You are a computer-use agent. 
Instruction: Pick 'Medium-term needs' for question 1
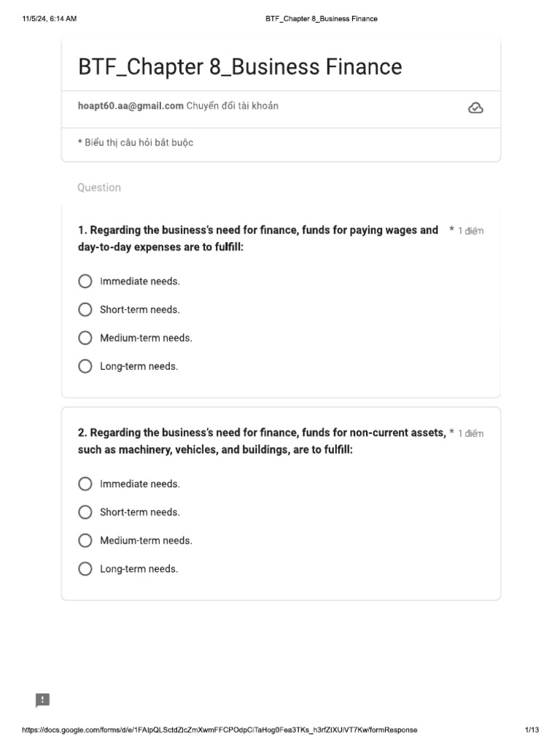85,338
